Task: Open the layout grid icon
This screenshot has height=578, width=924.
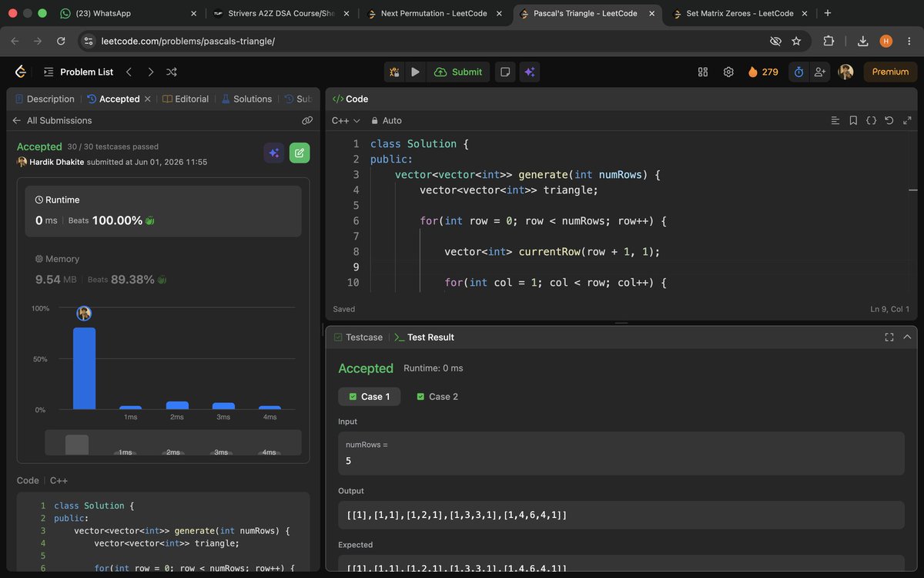Action: (x=703, y=72)
